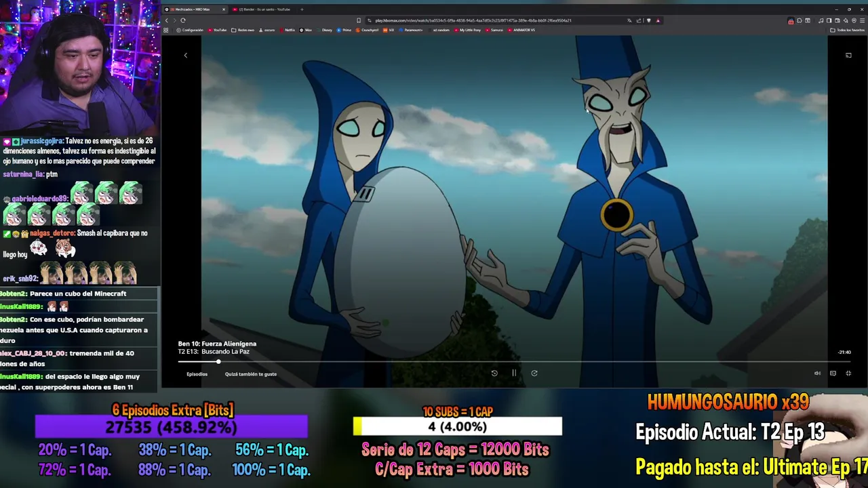The height and width of the screenshot is (488, 868).
Task: Click browser forward button
Action: [x=174, y=20]
